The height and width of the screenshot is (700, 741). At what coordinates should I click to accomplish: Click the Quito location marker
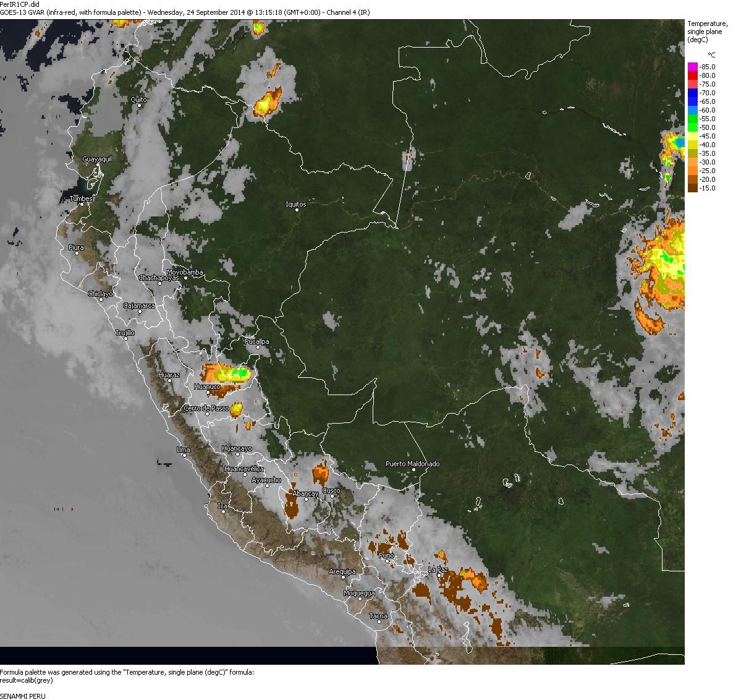140,105
